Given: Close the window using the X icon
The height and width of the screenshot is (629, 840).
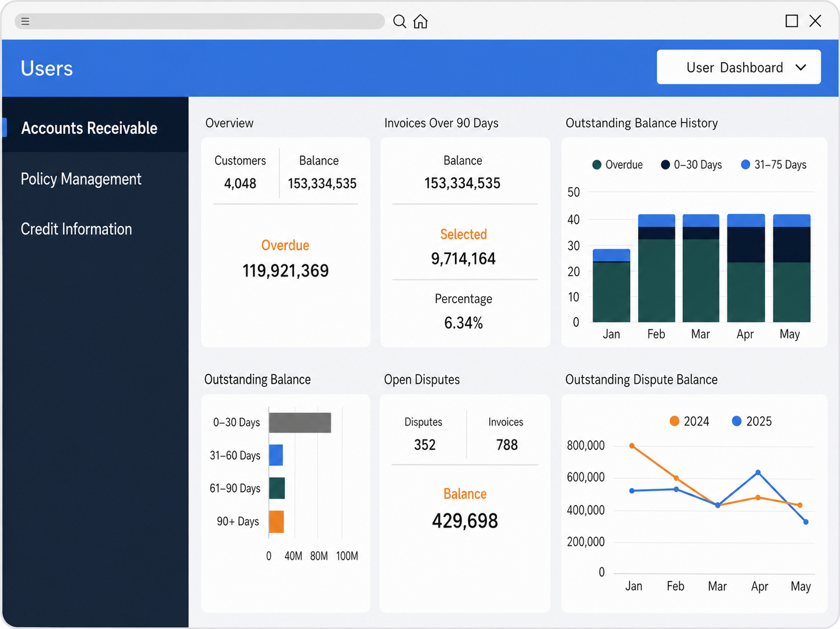Looking at the screenshot, I should [x=815, y=21].
